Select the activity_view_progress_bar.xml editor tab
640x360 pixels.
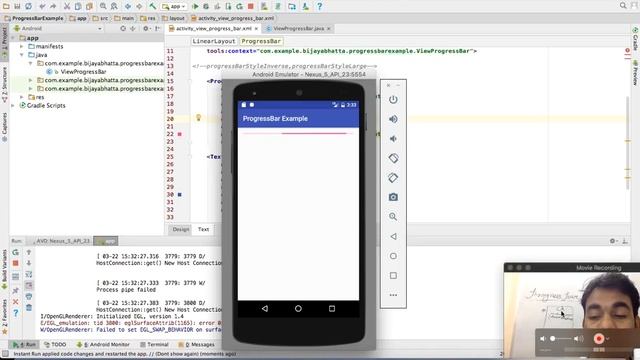pos(213,29)
